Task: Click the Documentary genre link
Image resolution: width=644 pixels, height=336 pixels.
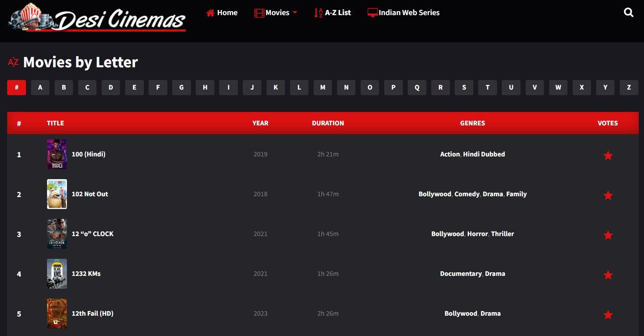Action: [461, 273]
